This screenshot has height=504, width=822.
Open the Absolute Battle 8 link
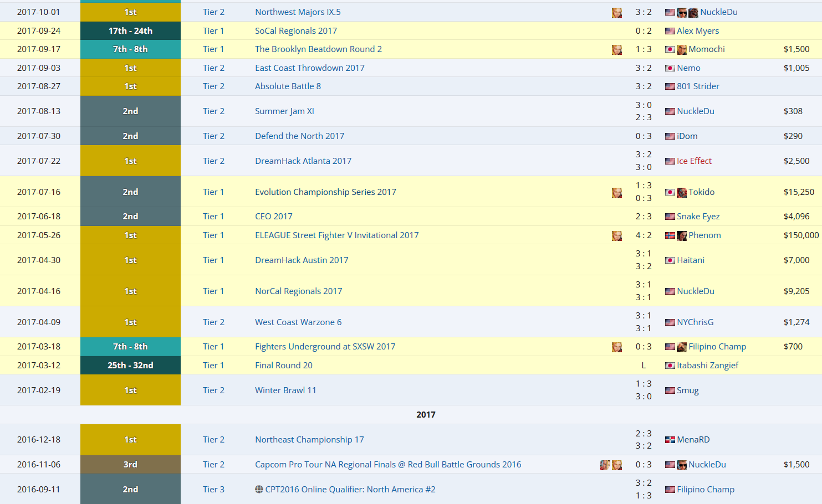[288, 86]
